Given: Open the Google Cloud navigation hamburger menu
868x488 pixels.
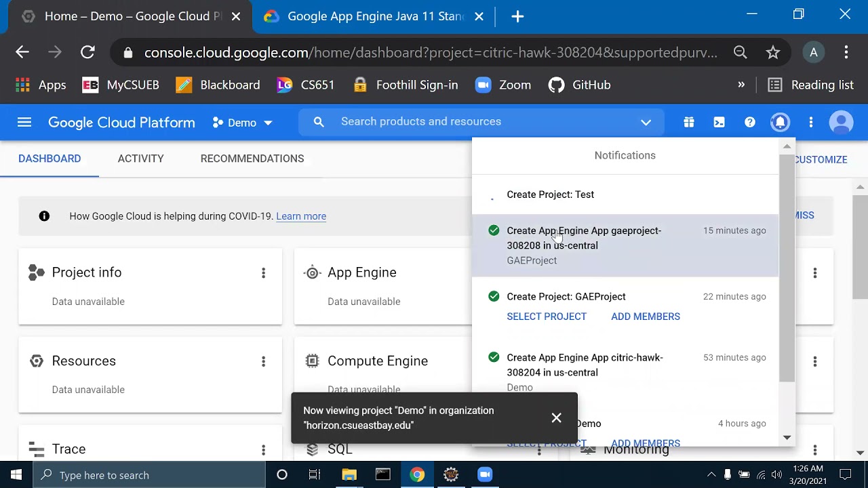Looking at the screenshot, I should 24,122.
